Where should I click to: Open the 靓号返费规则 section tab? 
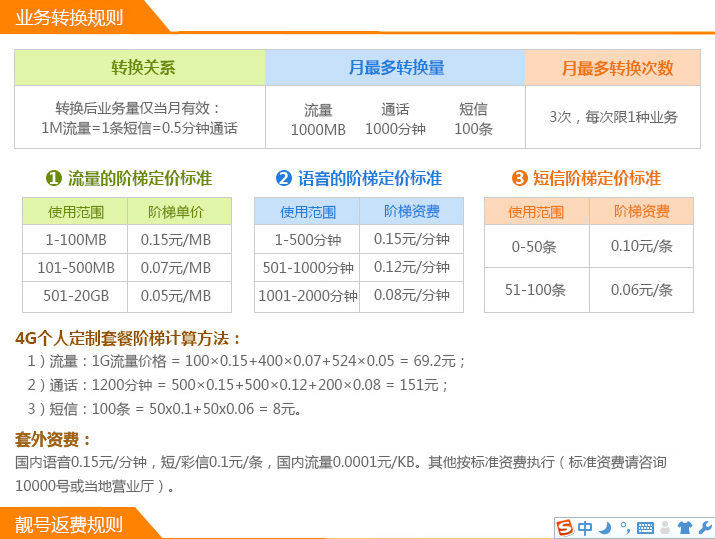70,524
